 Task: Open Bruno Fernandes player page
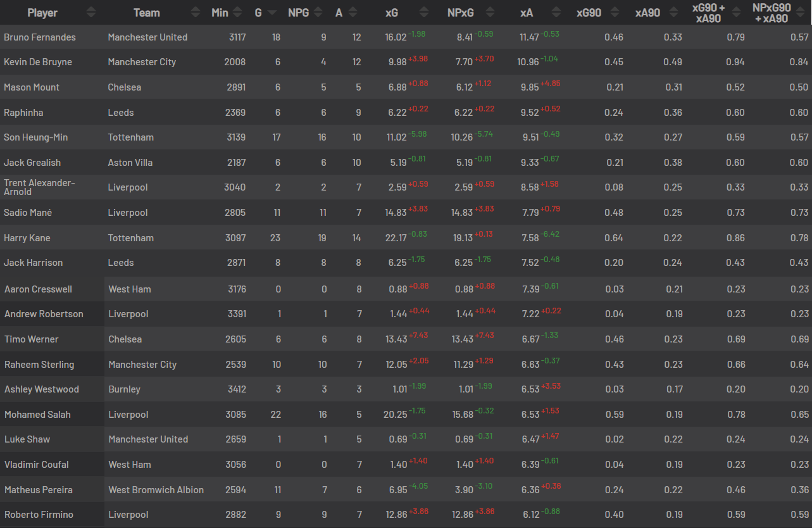(x=40, y=37)
